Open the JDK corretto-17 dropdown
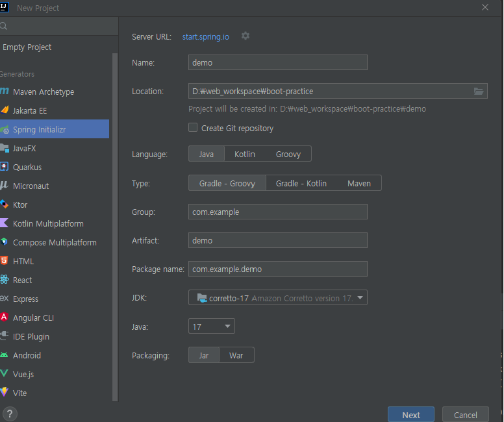The height and width of the screenshot is (422, 504). 278,297
